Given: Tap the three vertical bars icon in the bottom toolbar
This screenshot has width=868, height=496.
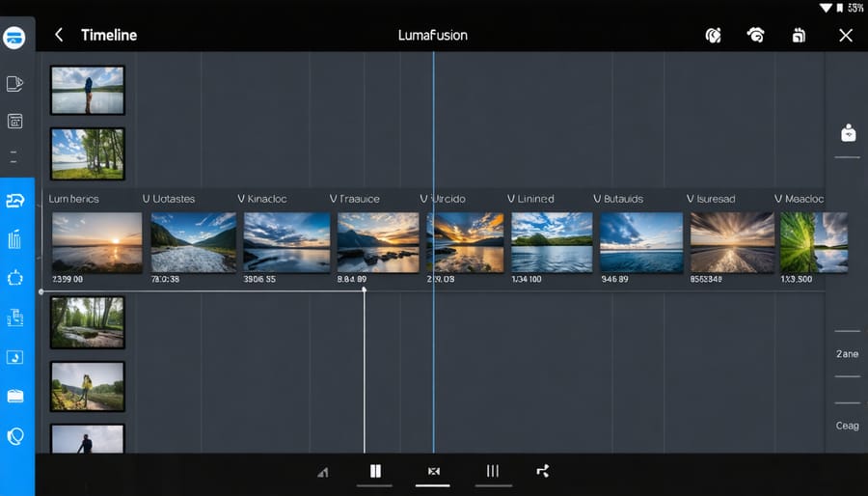Looking at the screenshot, I should 492,471.
